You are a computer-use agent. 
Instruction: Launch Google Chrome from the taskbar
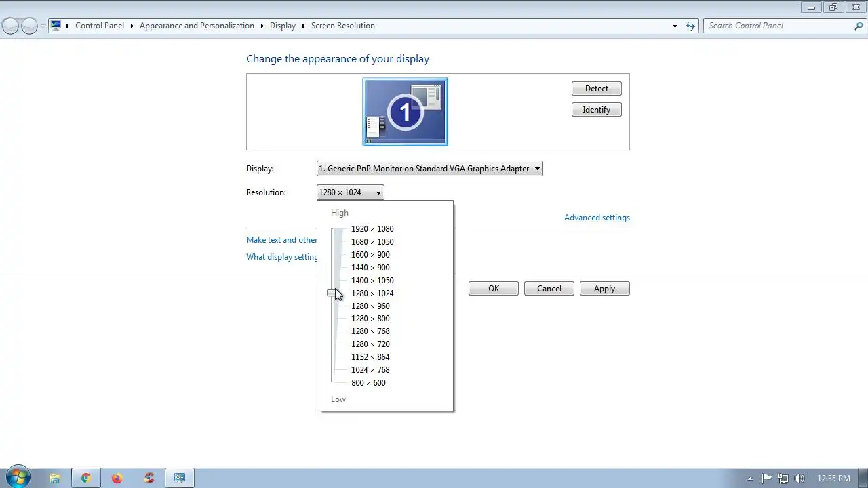point(86,478)
